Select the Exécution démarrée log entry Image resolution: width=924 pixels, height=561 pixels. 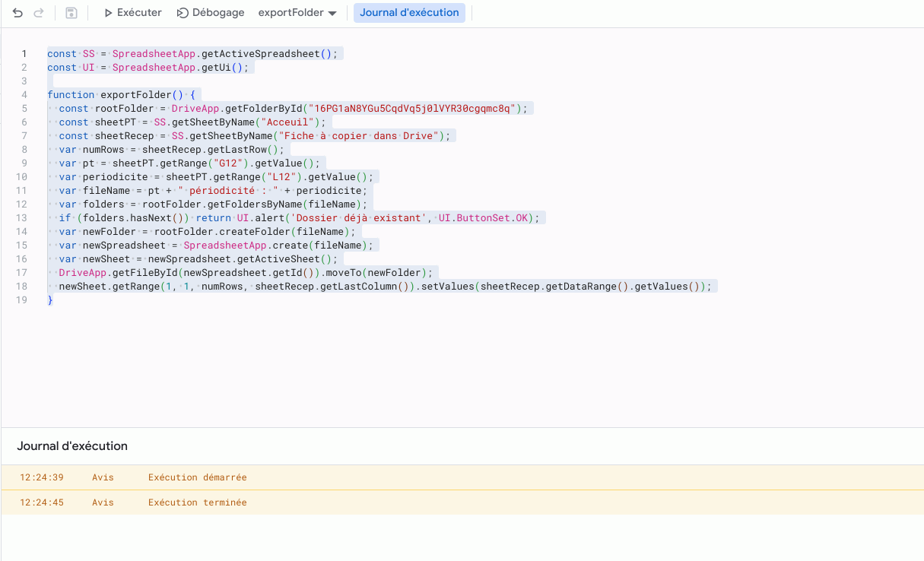[197, 477]
